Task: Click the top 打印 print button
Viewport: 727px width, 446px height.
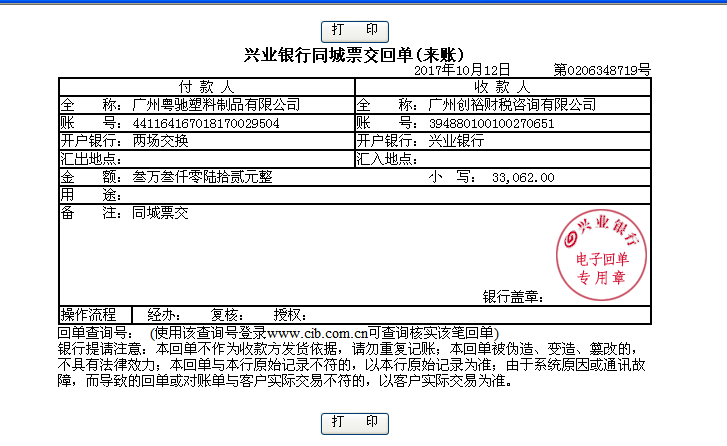Action: [x=355, y=32]
